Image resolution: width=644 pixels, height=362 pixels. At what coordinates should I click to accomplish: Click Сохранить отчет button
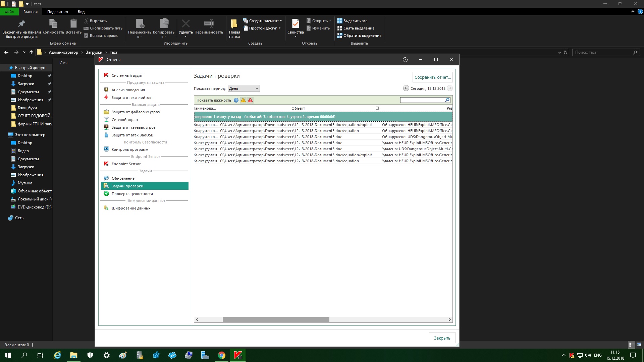(x=432, y=77)
